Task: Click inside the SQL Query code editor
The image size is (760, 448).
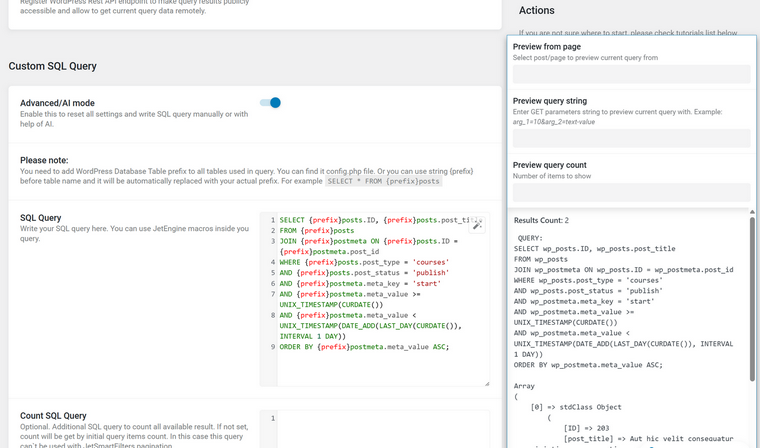Action: pos(375,299)
